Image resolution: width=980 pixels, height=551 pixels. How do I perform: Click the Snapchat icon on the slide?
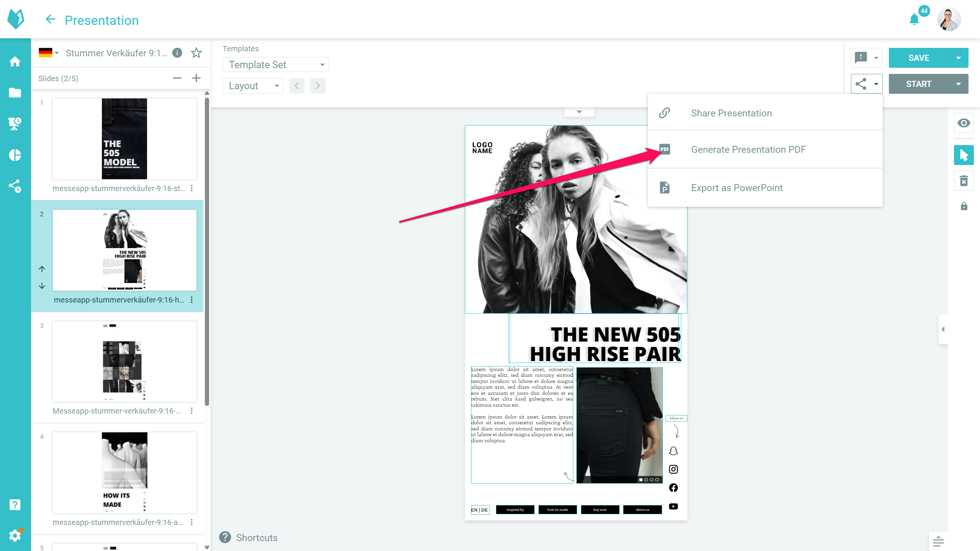click(673, 451)
